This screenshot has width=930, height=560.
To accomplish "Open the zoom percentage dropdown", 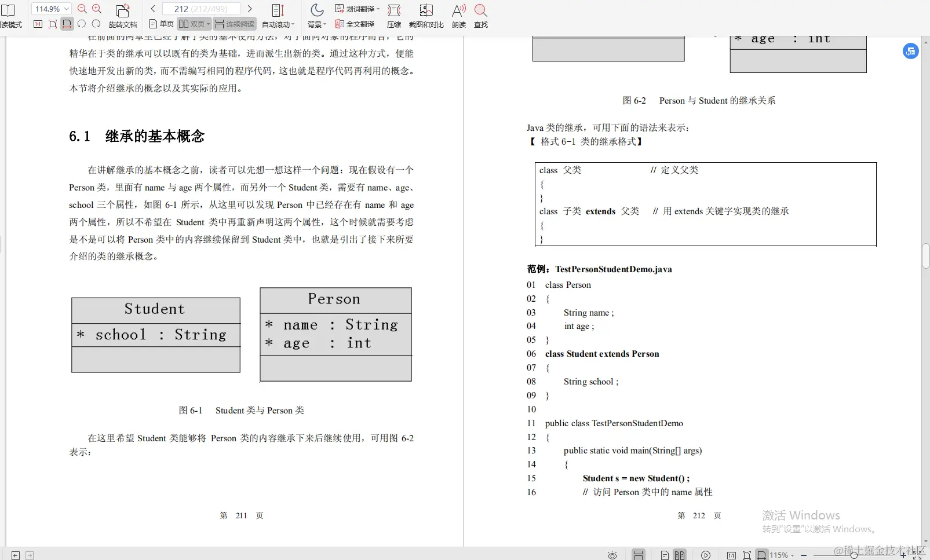I will click(x=50, y=9).
